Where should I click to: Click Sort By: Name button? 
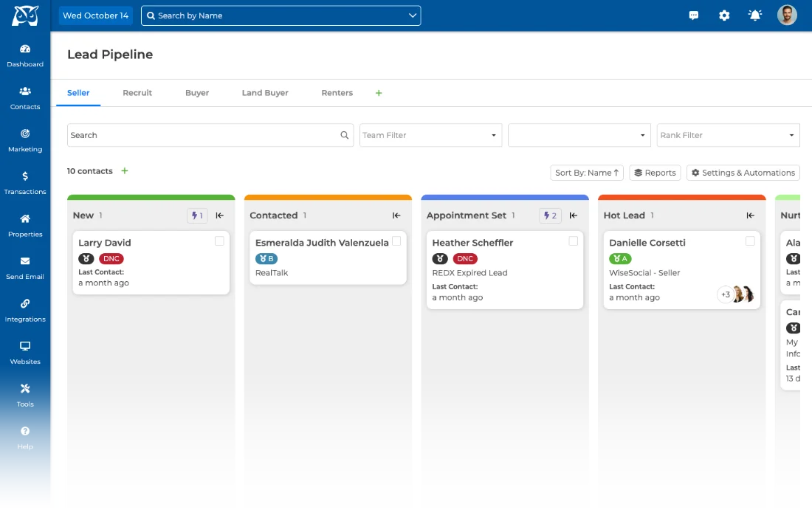pyautogui.click(x=587, y=173)
